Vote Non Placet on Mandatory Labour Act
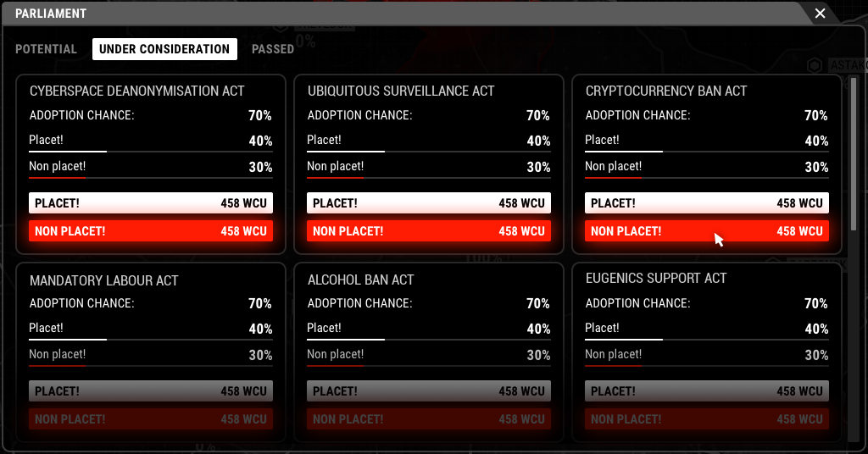The image size is (868, 454). click(151, 419)
